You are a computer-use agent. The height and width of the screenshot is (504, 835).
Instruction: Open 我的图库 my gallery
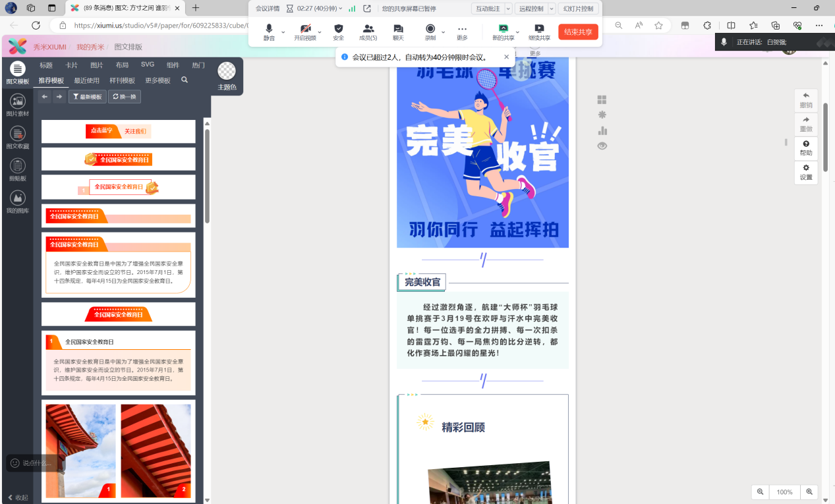point(18,199)
